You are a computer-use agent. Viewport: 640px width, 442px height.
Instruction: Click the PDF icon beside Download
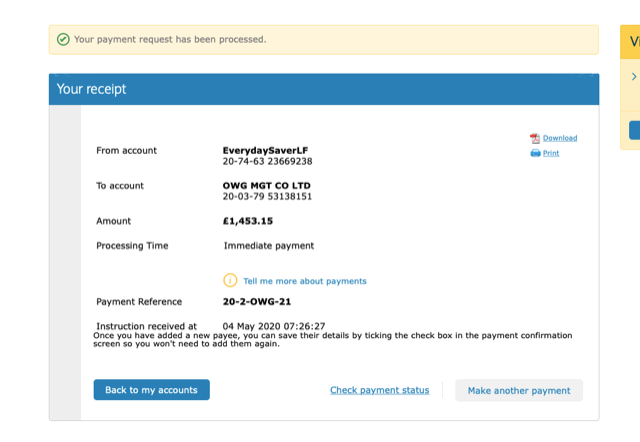pyautogui.click(x=535, y=139)
